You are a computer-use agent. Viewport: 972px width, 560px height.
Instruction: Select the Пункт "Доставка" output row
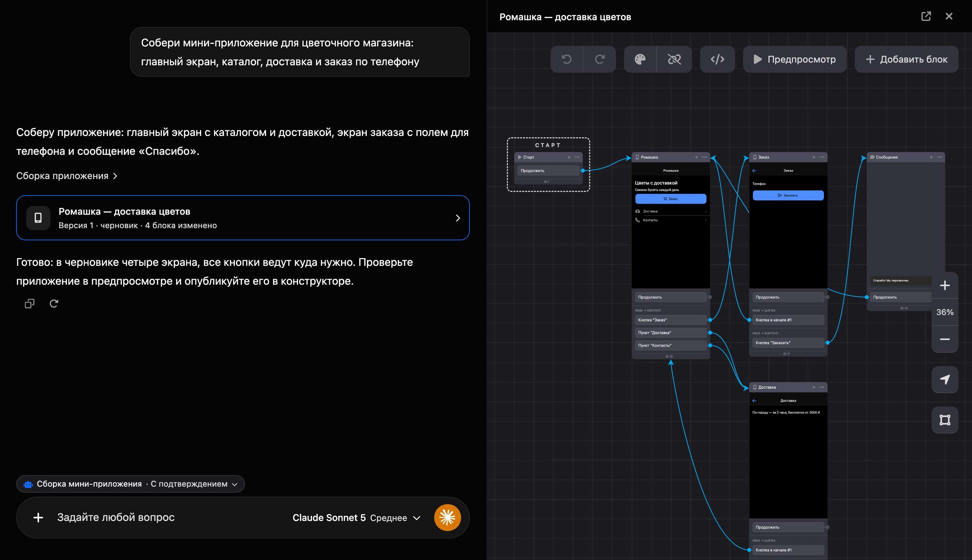(x=670, y=333)
